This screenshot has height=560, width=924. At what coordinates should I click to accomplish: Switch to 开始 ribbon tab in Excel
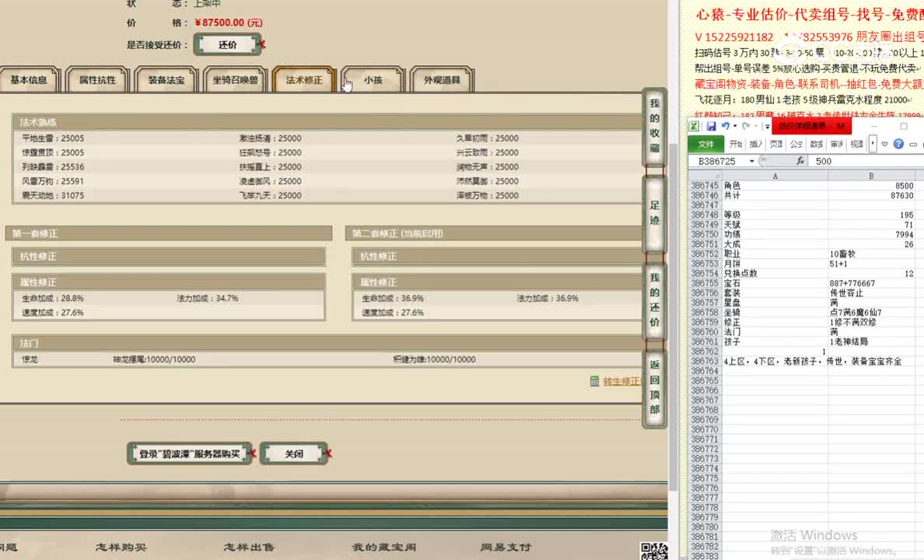click(x=736, y=144)
